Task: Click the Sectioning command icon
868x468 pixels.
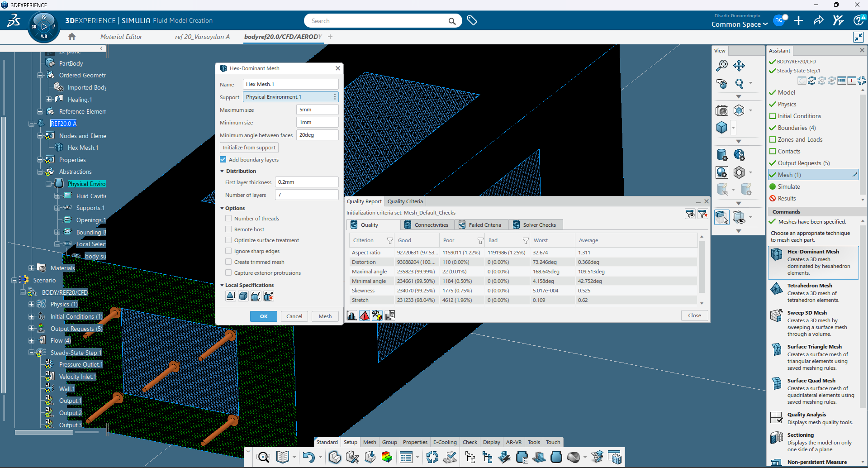Action: point(777,438)
